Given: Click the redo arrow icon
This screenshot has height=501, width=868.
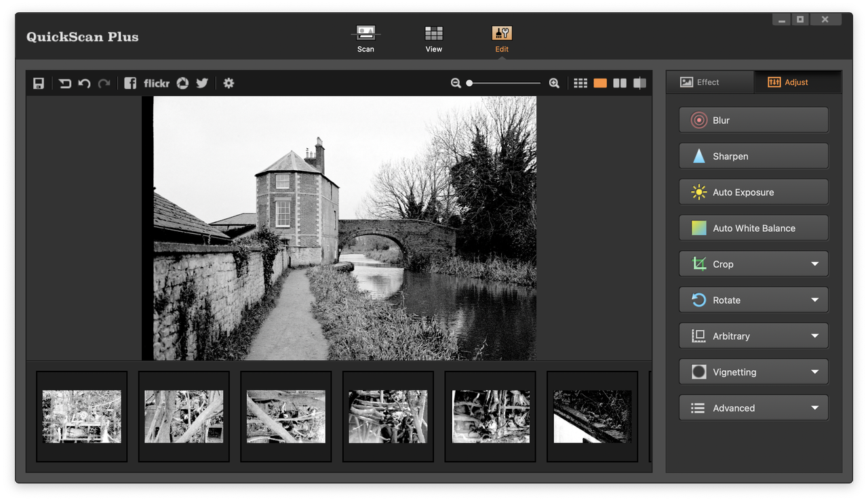Looking at the screenshot, I should tap(104, 83).
